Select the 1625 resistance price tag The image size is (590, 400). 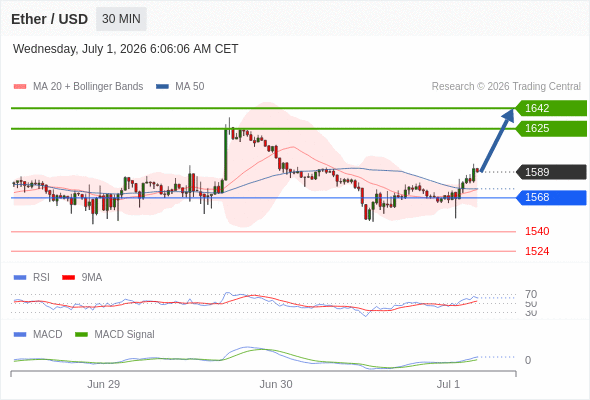pyautogui.click(x=551, y=128)
